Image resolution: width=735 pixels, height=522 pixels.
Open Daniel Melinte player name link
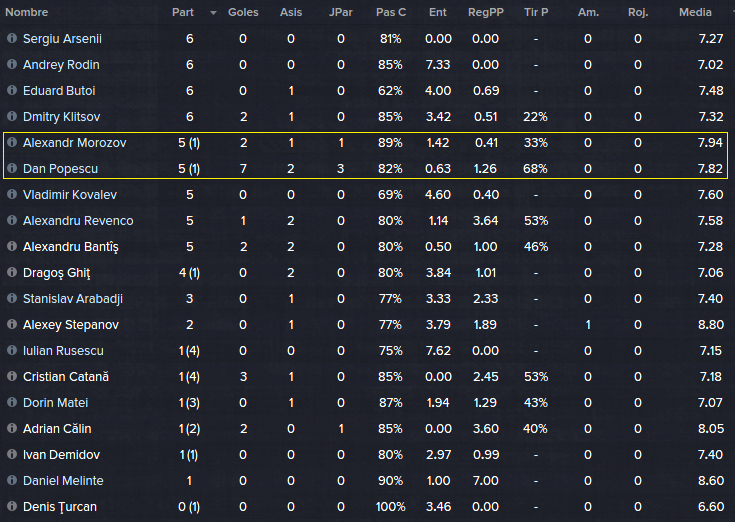tap(63, 481)
